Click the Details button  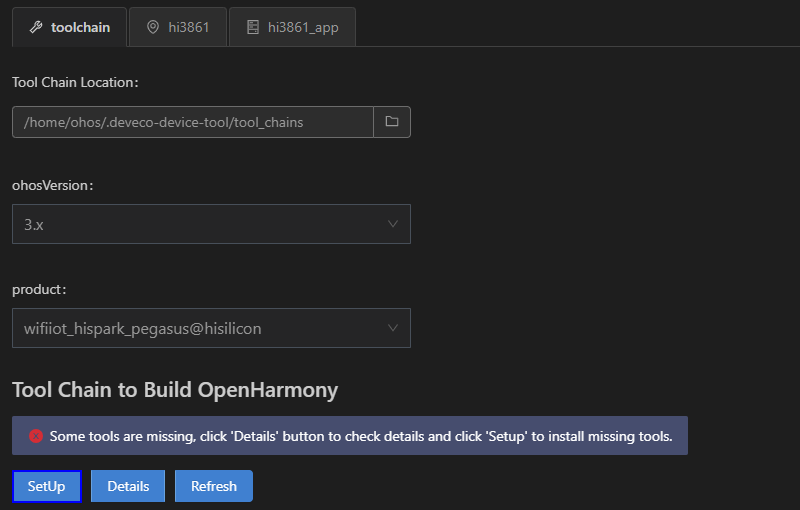click(x=128, y=486)
